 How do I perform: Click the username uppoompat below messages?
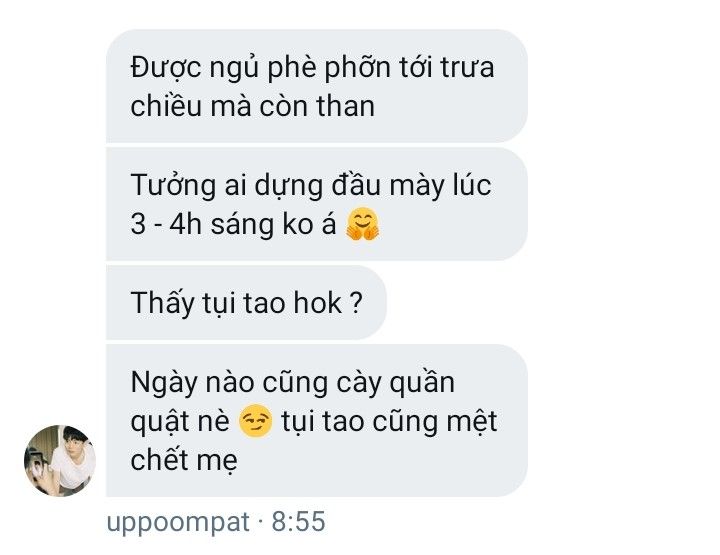(178, 522)
